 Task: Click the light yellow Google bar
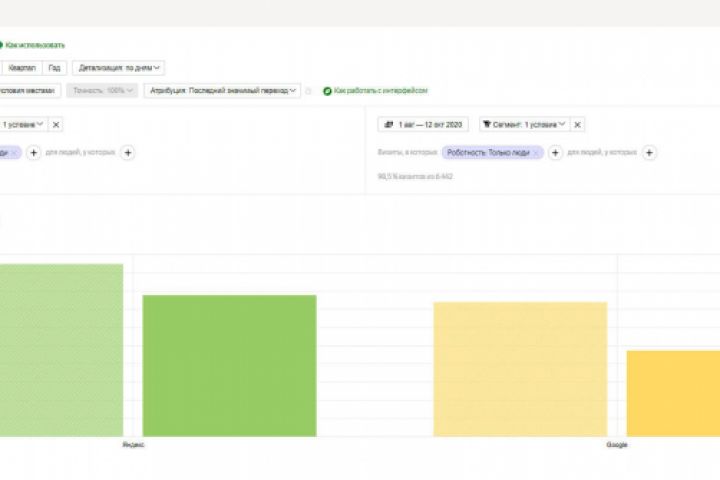click(520, 369)
